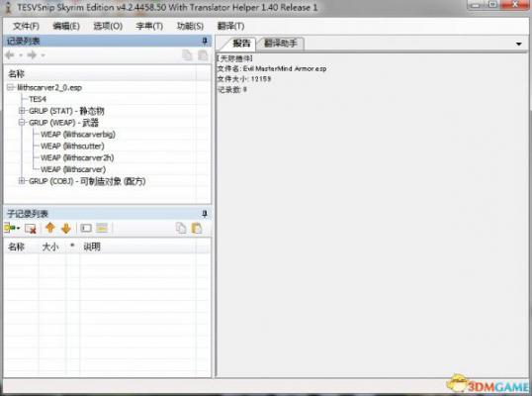Open the tab list dropdown arrow
532x396 pixels.
coord(519,44)
